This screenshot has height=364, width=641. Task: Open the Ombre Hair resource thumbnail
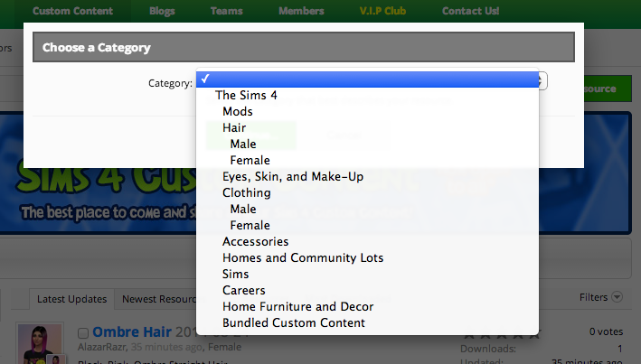tap(40, 343)
